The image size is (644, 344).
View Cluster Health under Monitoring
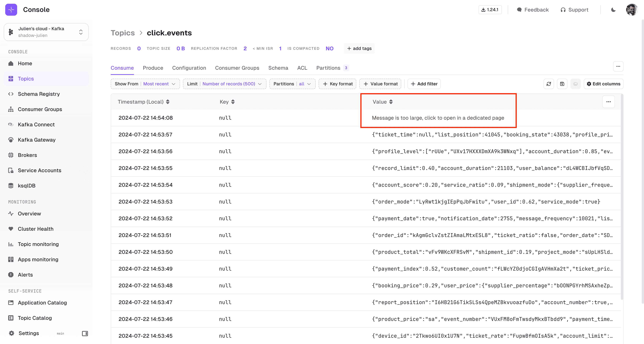pyautogui.click(x=36, y=229)
